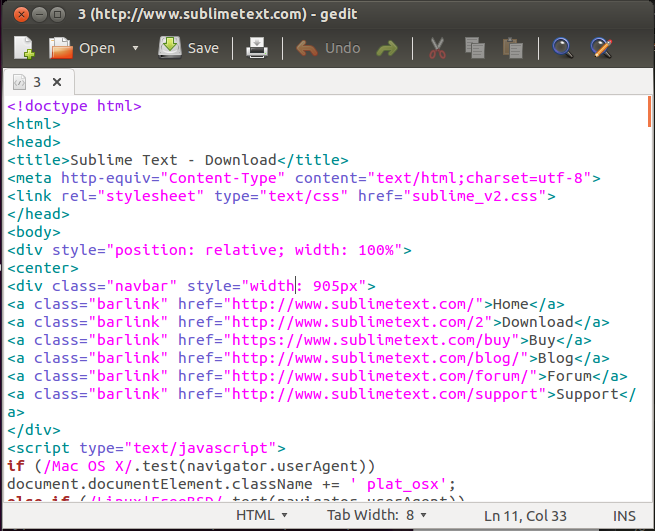This screenshot has height=531, width=655.
Task: Click the ' plat_osx' string
Action: click(x=399, y=484)
